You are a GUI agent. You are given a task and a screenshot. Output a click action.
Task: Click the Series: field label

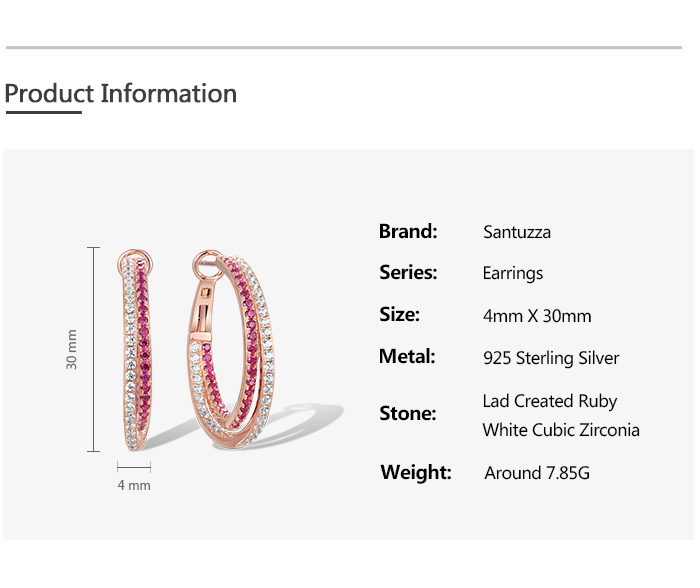(408, 272)
